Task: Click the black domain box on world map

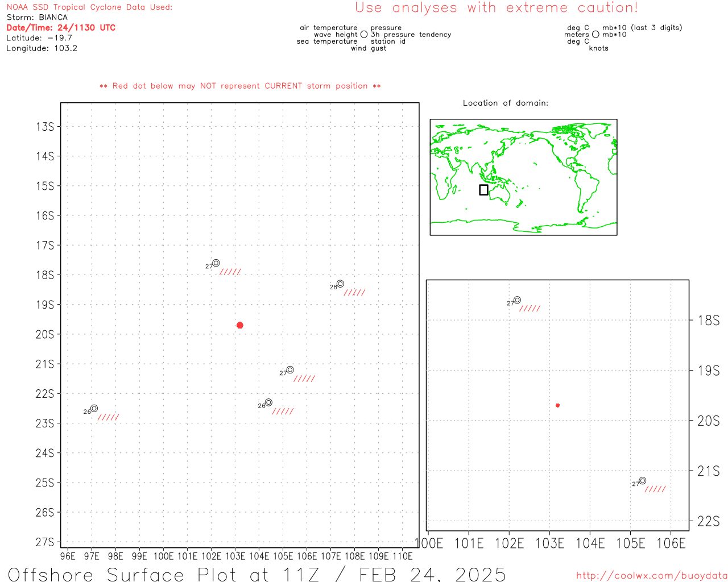Action: click(483, 190)
